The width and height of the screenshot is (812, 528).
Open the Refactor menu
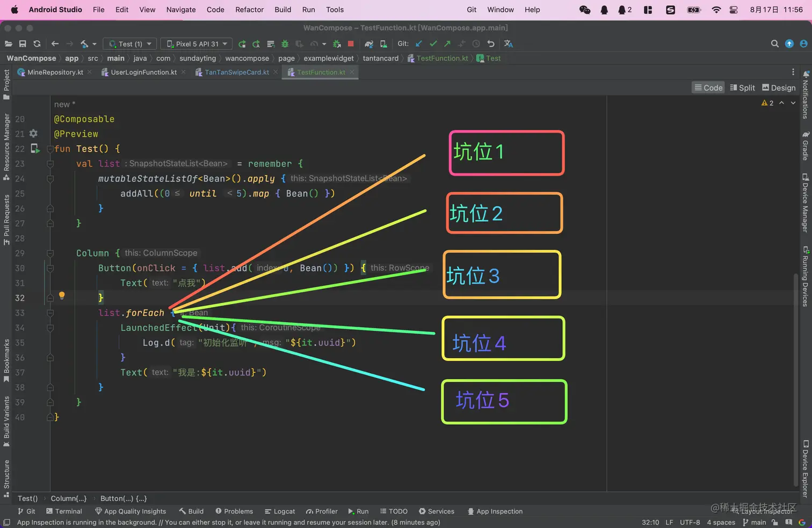click(x=249, y=10)
